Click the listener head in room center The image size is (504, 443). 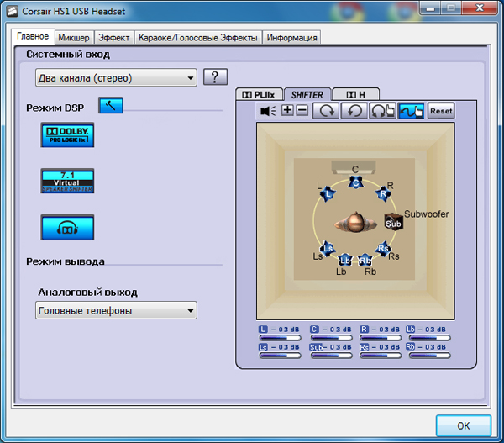355,222
